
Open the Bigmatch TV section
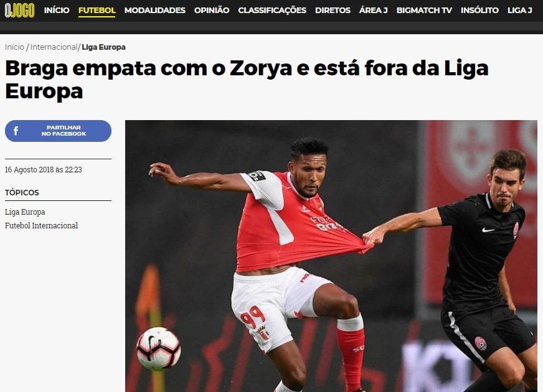[x=424, y=11]
